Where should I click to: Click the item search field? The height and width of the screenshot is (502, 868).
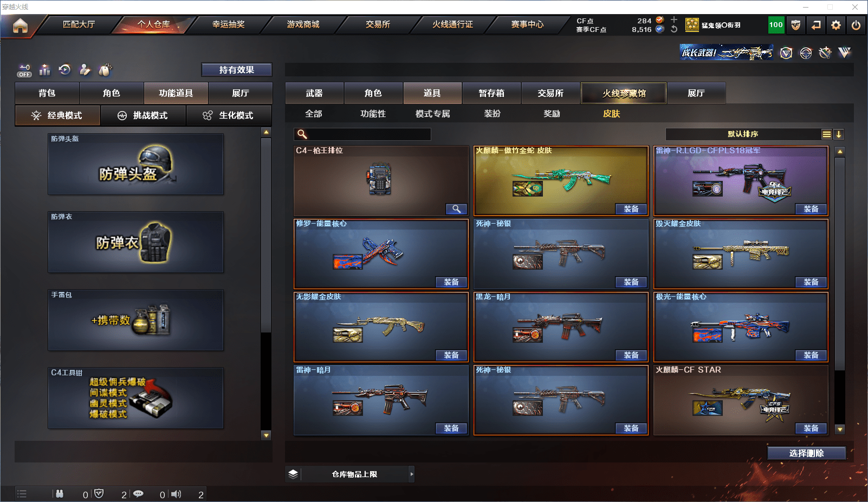click(362, 134)
